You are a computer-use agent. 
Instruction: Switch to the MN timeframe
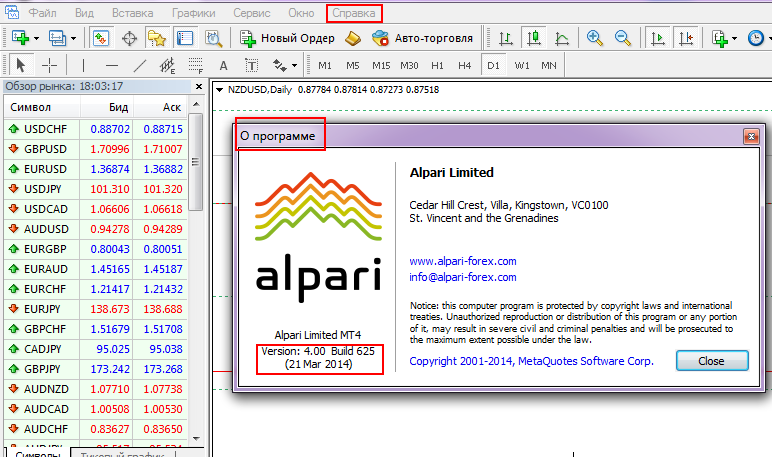[x=549, y=65]
